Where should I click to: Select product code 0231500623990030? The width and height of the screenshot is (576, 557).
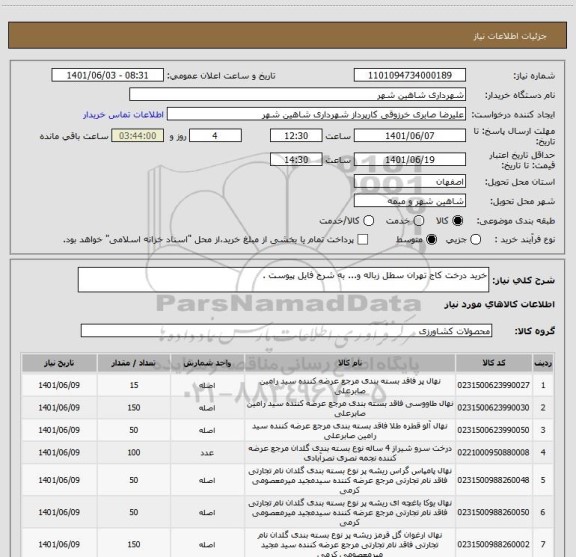point(493,407)
